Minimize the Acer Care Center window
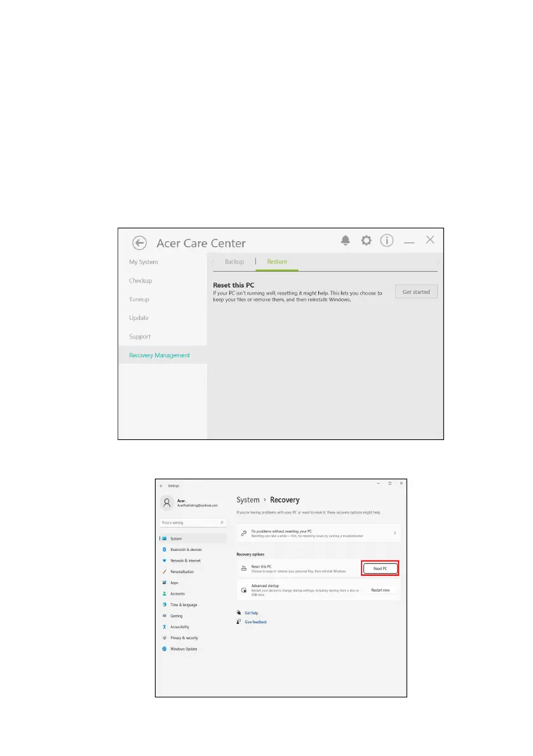533x756 pixels. [409, 242]
